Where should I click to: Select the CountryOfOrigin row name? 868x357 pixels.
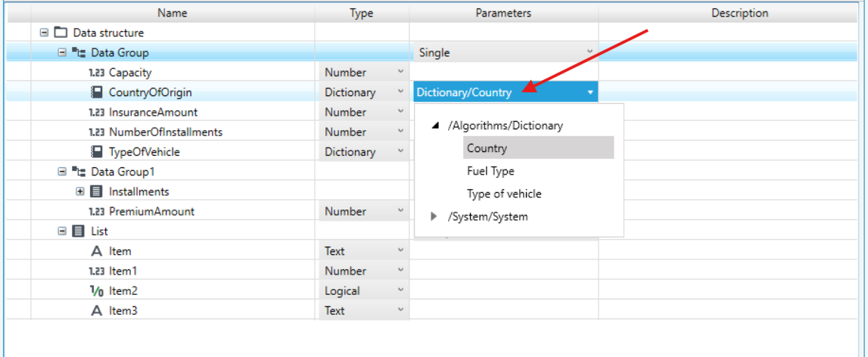click(151, 92)
